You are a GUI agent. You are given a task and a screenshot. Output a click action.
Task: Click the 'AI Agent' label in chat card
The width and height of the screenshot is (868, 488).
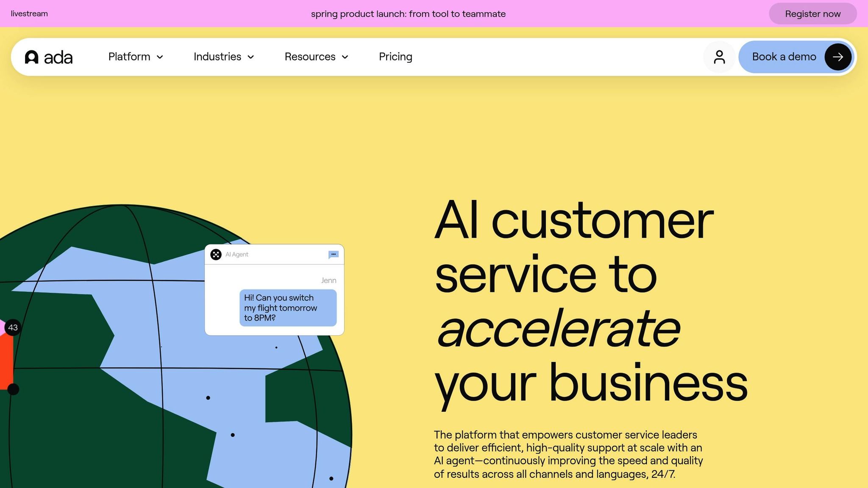point(237,255)
